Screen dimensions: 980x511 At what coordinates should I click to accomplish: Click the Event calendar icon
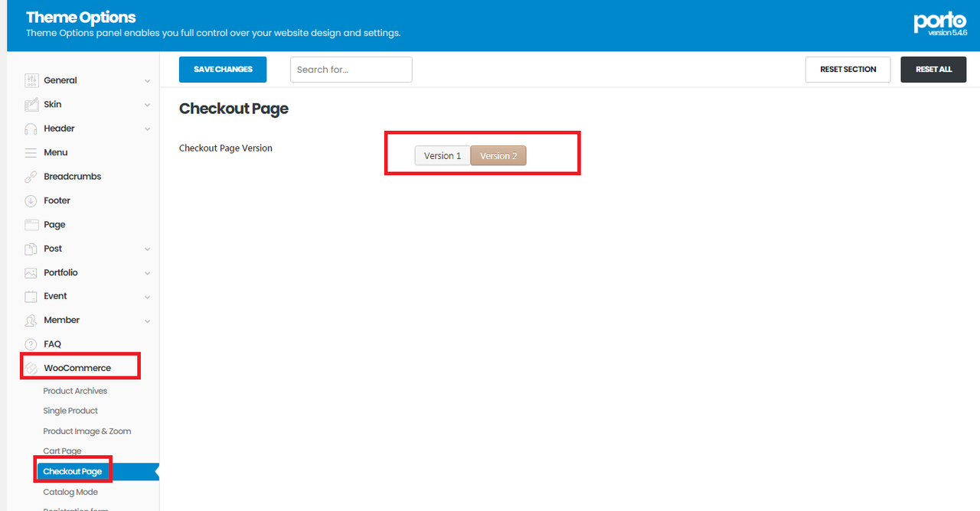coord(31,297)
